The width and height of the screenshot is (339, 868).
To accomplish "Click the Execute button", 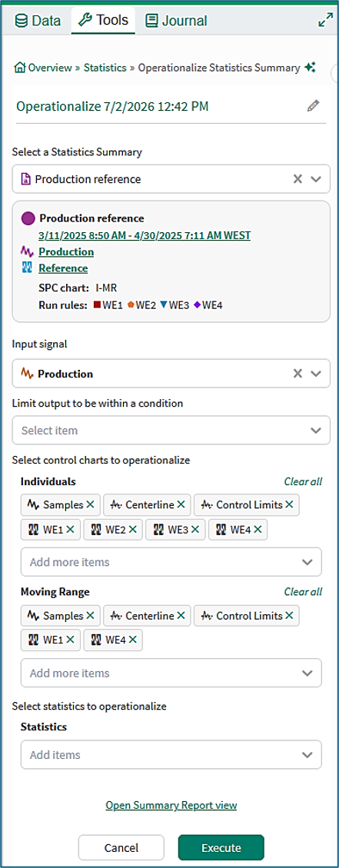I will click(221, 847).
